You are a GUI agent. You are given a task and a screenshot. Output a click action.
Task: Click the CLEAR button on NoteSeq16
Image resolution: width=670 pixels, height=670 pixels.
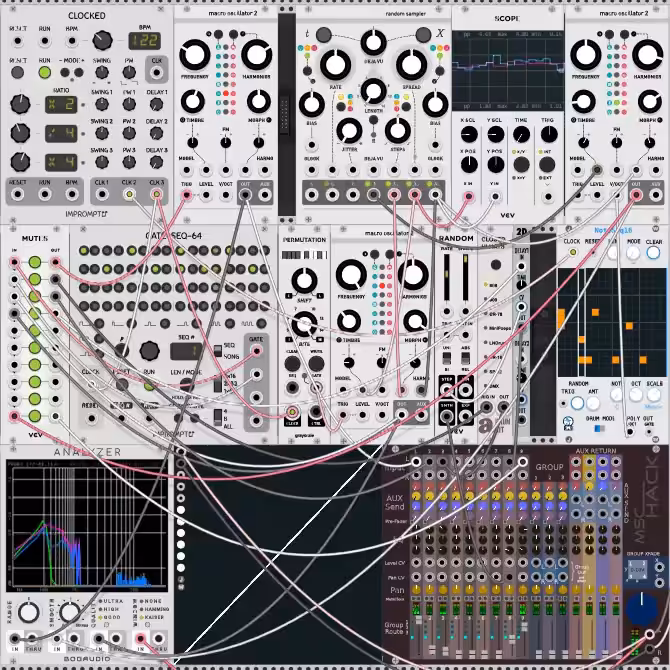pyautogui.click(x=653, y=253)
